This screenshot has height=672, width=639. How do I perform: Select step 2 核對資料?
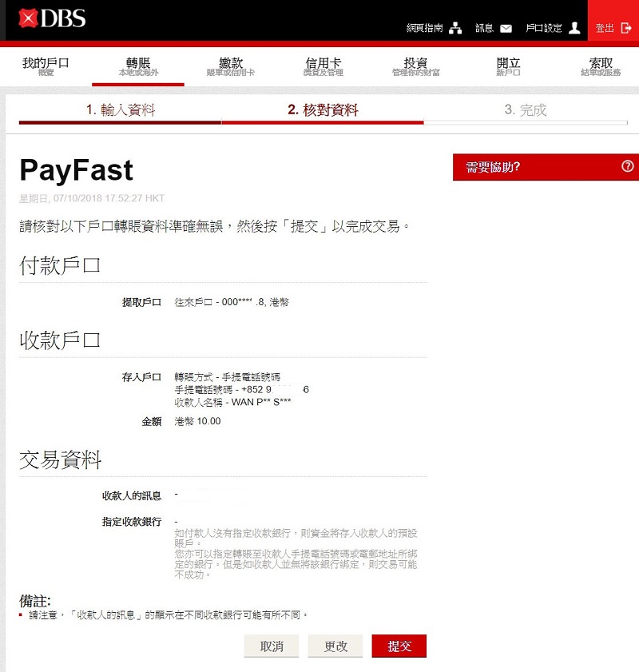pos(323,110)
